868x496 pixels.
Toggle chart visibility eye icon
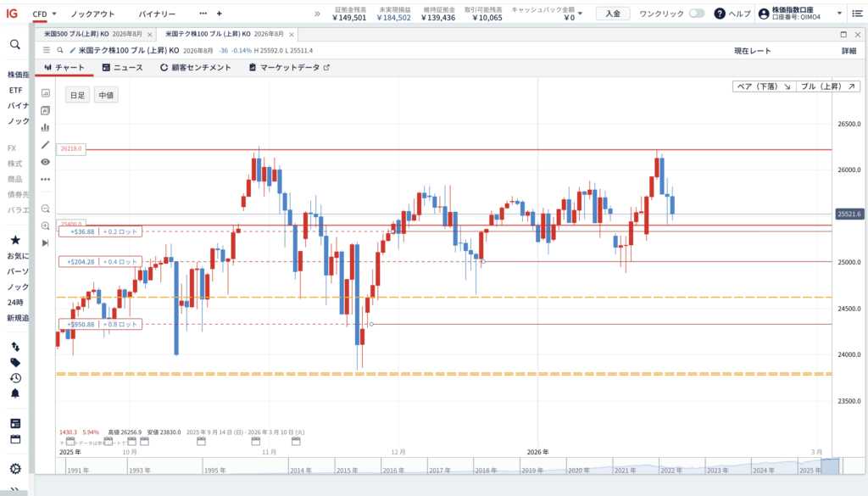point(46,161)
